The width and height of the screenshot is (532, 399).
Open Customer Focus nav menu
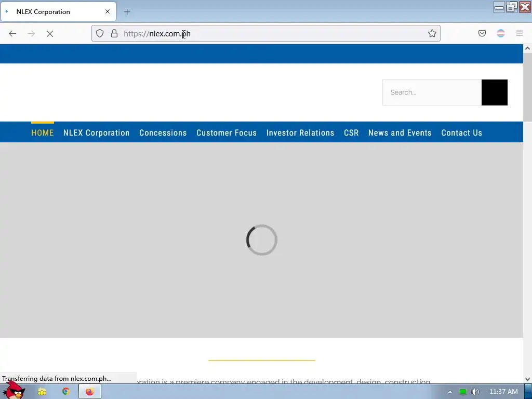point(227,132)
